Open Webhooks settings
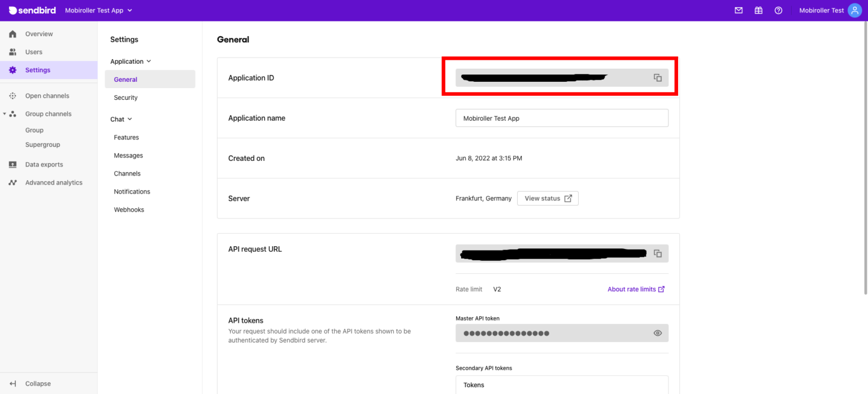Screen dimensions: 868x394 129,209
